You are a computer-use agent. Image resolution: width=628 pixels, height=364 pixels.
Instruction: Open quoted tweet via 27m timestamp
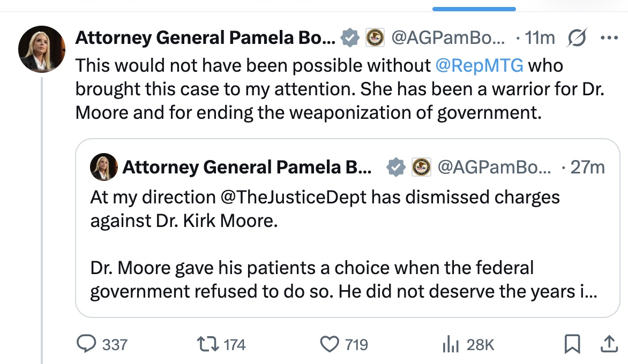pyautogui.click(x=587, y=168)
